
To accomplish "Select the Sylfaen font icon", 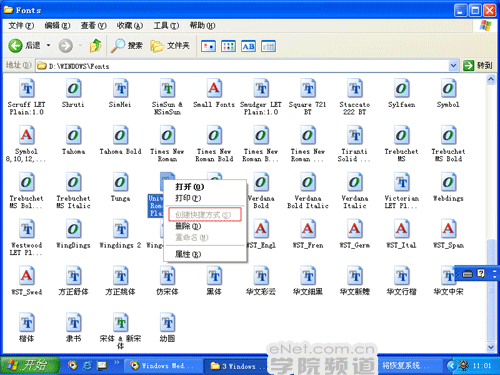I will (402, 89).
